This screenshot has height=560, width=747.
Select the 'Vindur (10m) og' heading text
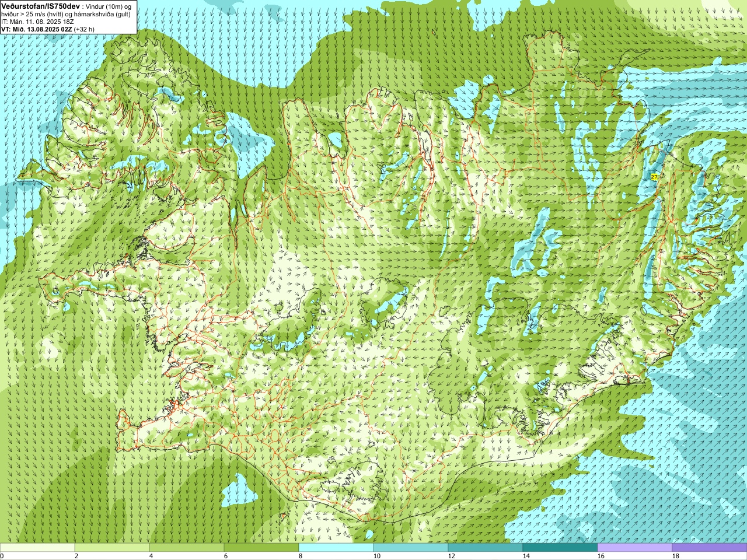coord(109,6)
